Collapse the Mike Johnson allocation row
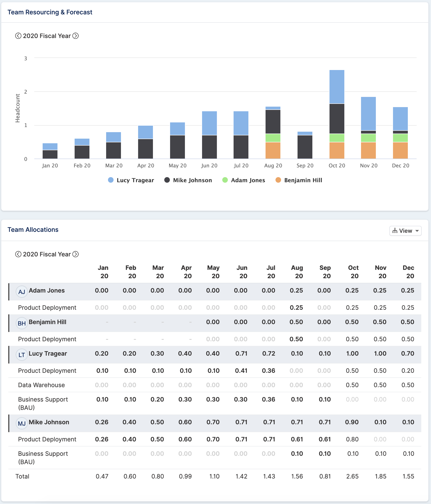The image size is (431, 504). tap(215, 423)
